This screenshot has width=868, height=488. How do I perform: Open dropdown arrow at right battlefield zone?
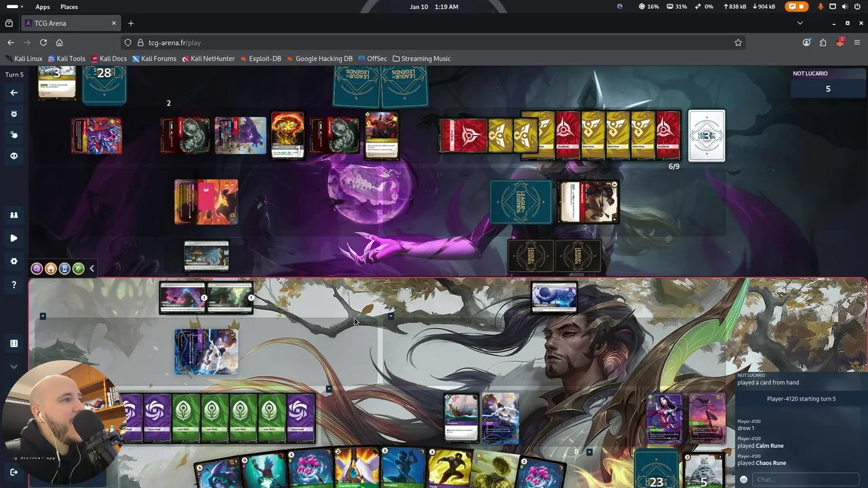tap(391, 316)
